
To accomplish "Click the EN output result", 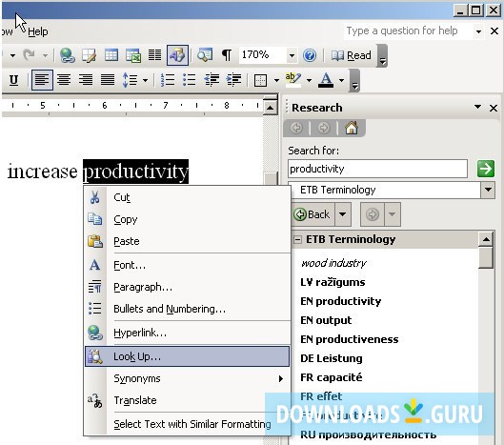I will tap(326, 320).
